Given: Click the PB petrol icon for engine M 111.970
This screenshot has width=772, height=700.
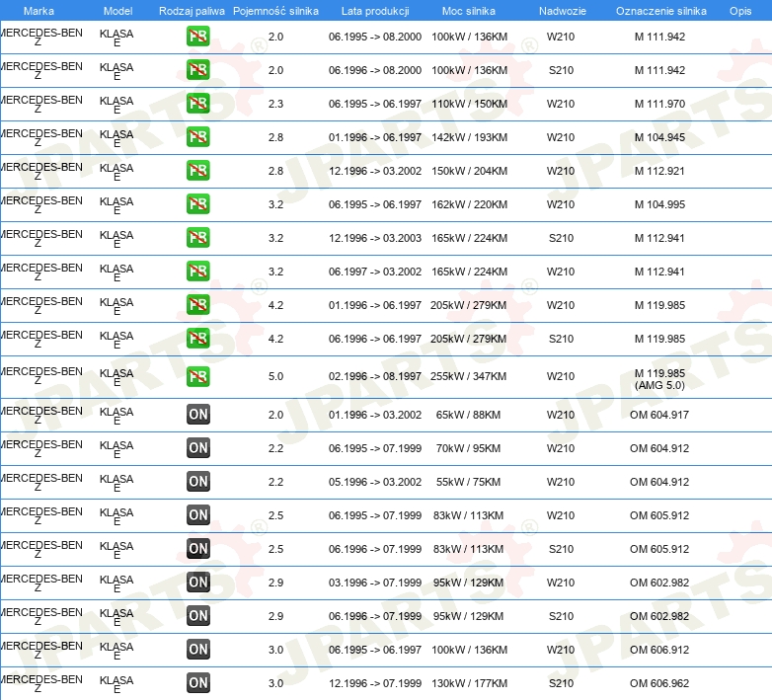Looking at the screenshot, I should coord(197,104).
